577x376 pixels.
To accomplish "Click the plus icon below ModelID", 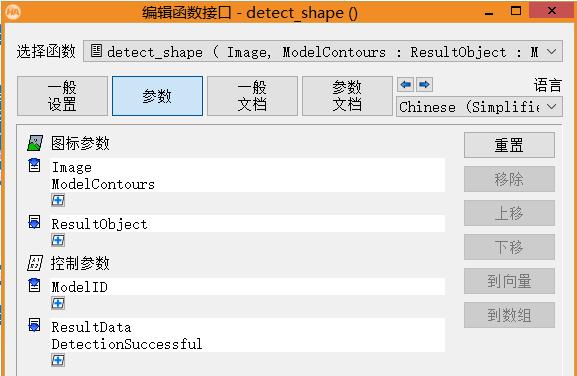I will coord(58,303).
